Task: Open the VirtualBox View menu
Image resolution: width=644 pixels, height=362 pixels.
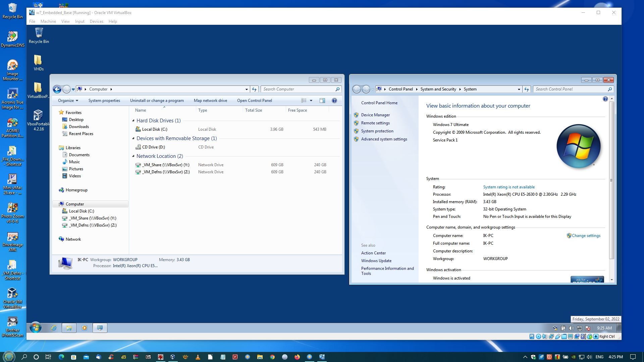Action: 65,21
